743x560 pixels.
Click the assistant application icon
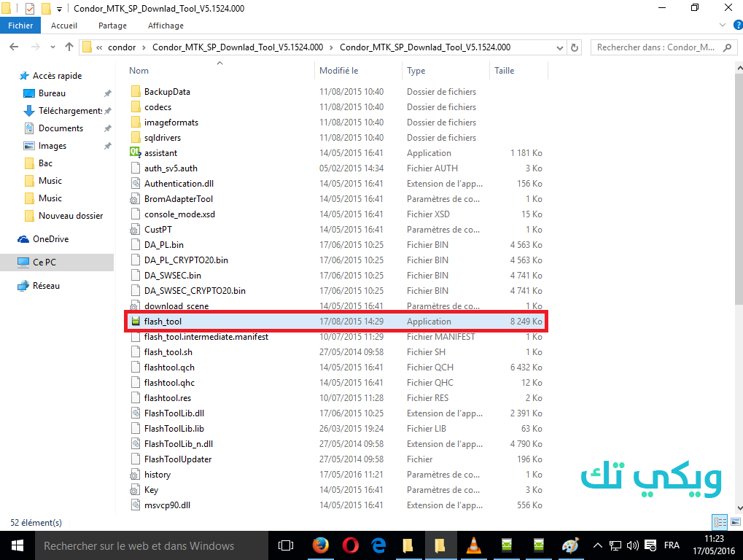[x=136, y=153]
